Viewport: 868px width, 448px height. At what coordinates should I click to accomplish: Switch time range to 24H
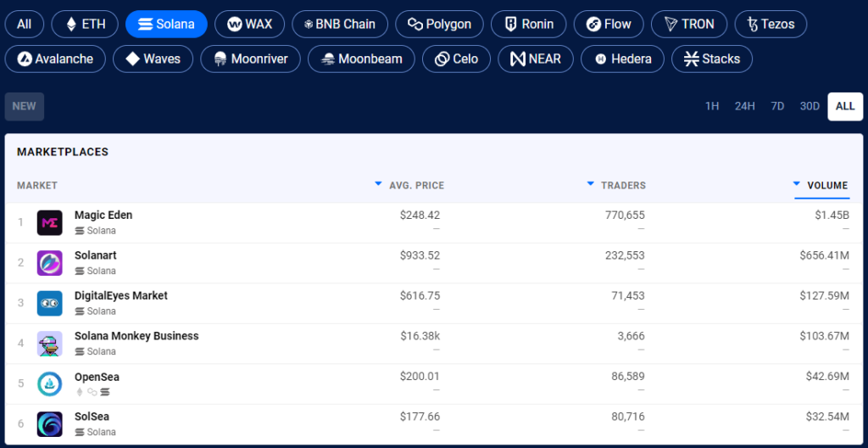tap(744, 106)
